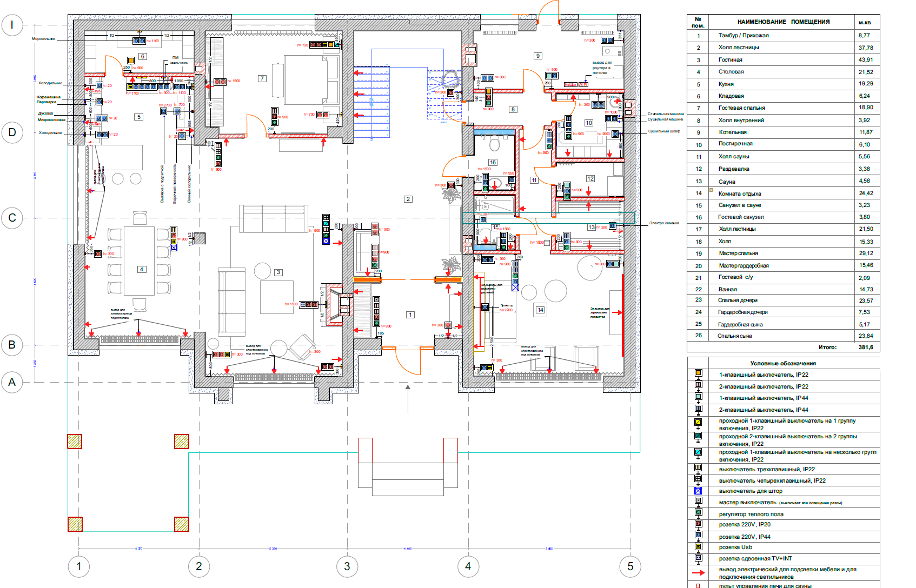Click grid axis circle B
916x588 pixels.
pos(12,345)
